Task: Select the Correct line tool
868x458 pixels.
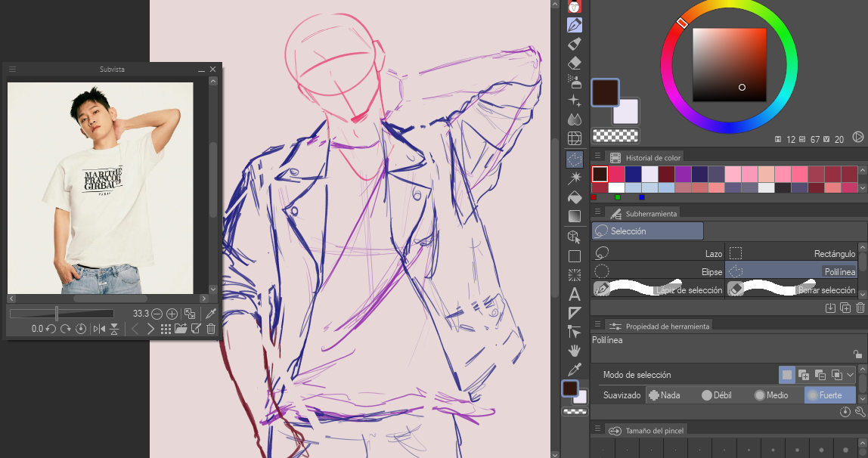Action: coord(575,331)
